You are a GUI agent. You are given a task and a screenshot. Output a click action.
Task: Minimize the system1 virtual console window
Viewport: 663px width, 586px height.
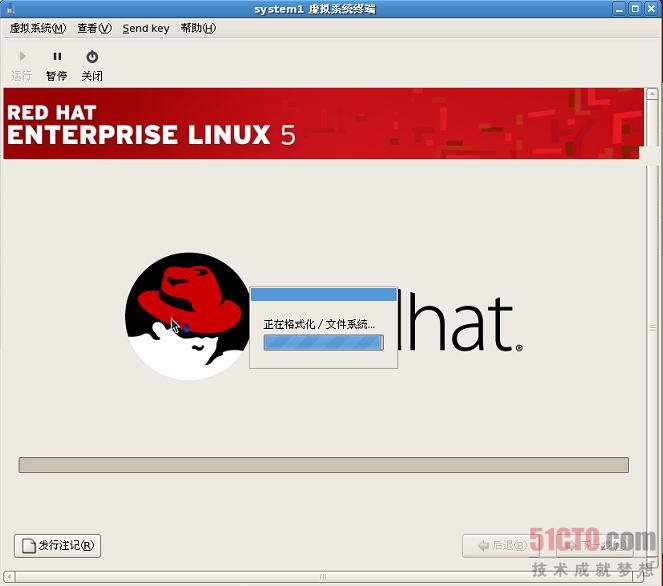coord(619,9)
